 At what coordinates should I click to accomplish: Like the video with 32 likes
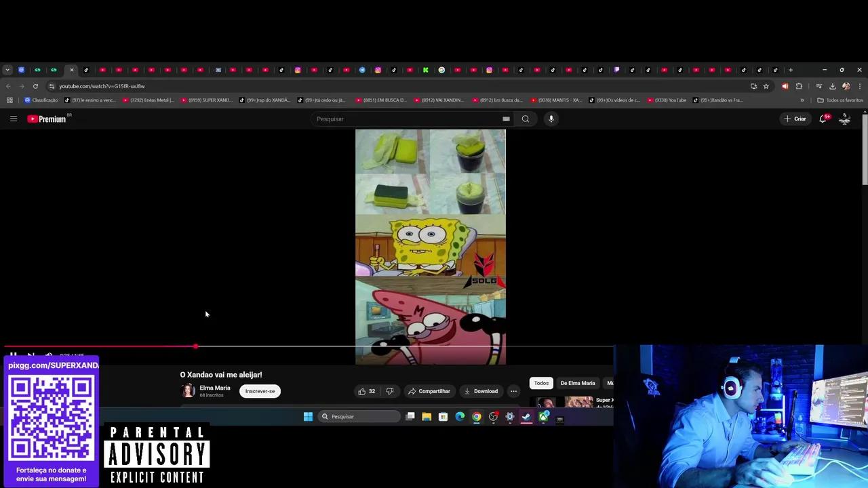pyautogui.click(x=367, y=391)
